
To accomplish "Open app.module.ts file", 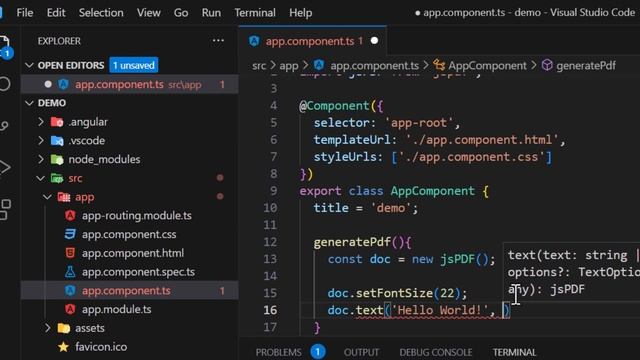I will [116, 309].
